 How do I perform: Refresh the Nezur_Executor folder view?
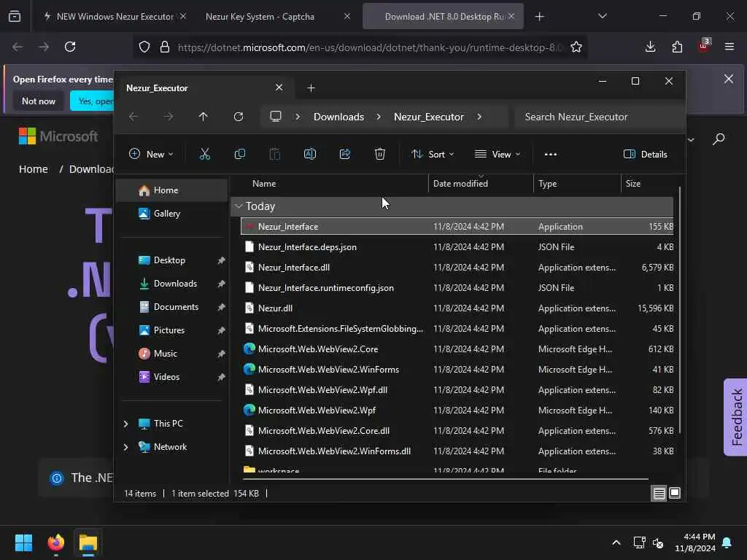click(239, 117)
